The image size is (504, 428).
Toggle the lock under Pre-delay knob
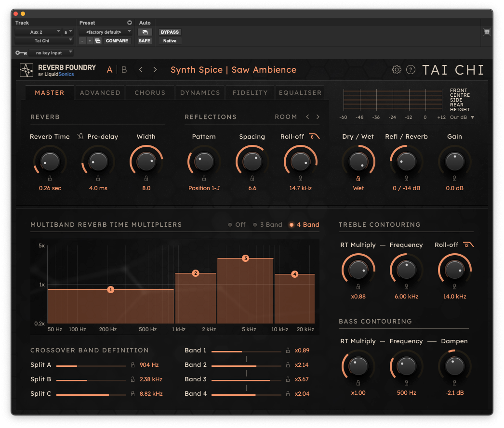tap(98, 178)
